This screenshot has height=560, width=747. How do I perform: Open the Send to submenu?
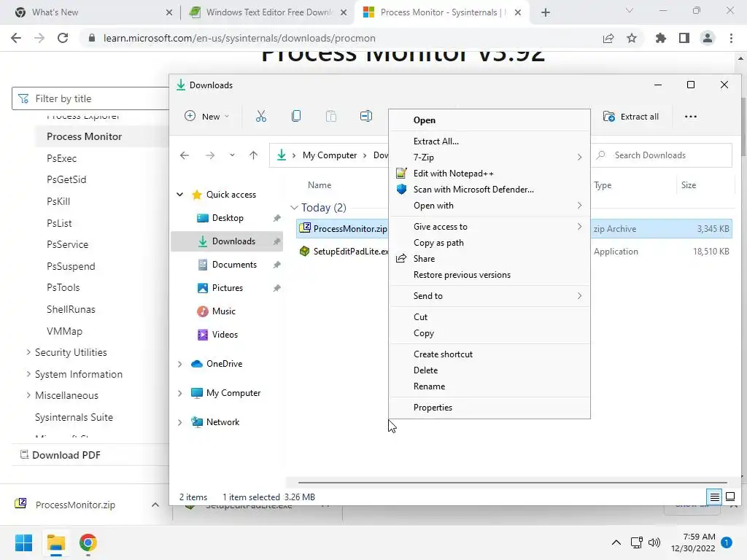point(489,296)
